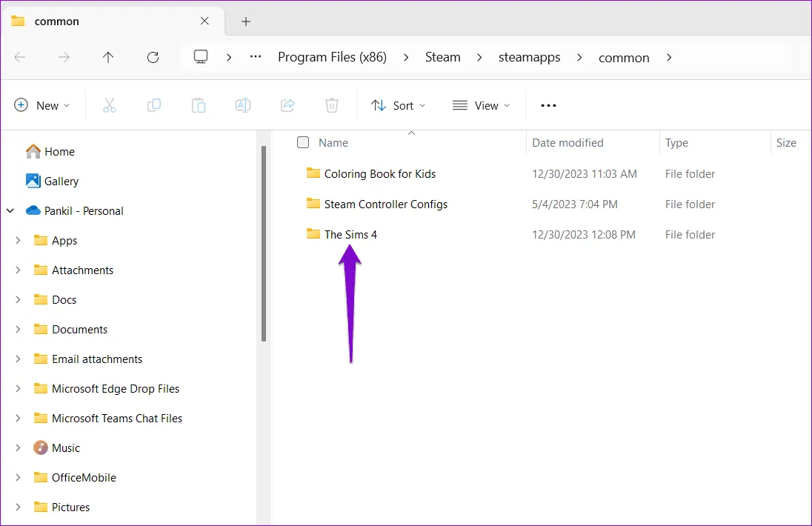The height and width of the screenshot is (526, 812).
Task: Click the Delete trash can icon
Action: [332, 105]
